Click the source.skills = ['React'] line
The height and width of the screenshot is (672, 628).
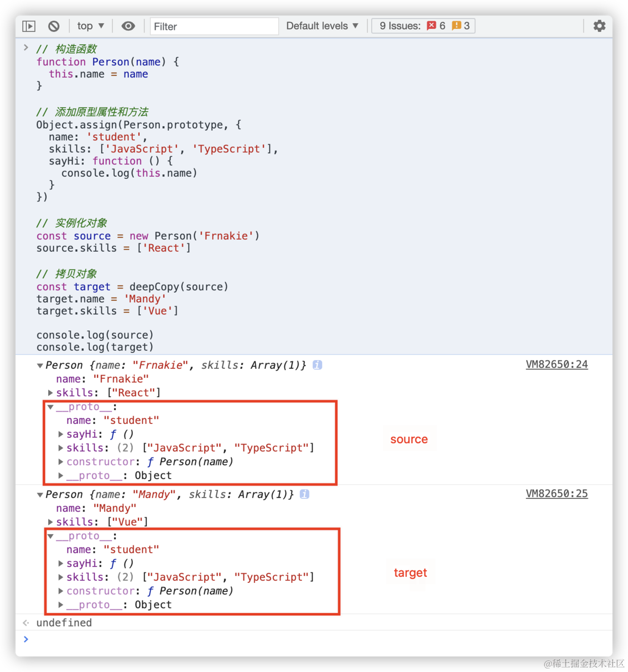[x=113, y=248]
